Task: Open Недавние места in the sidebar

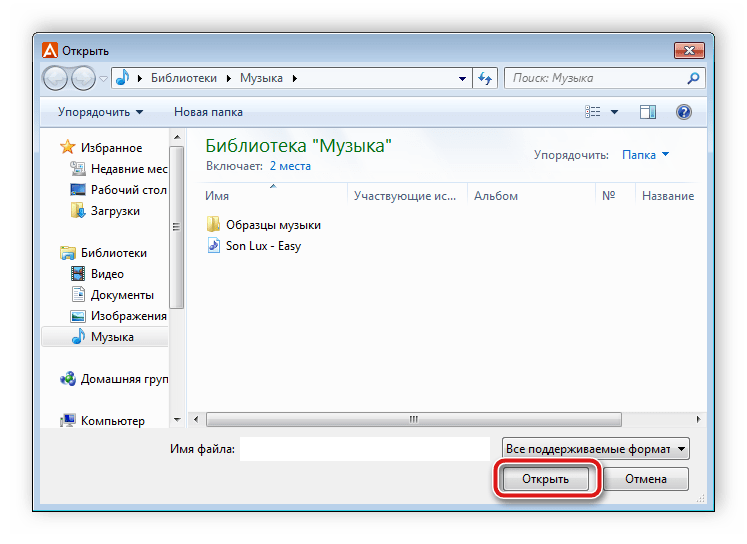Action: pos(129,169)
